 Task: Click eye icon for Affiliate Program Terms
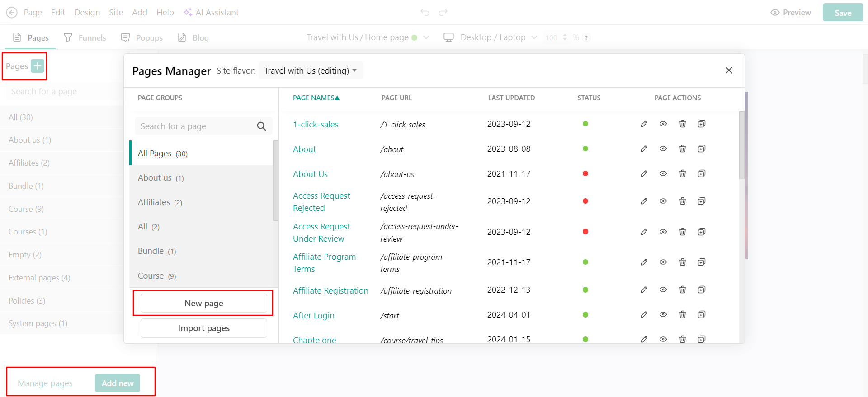pyautogui.click(x=663, y=262)
